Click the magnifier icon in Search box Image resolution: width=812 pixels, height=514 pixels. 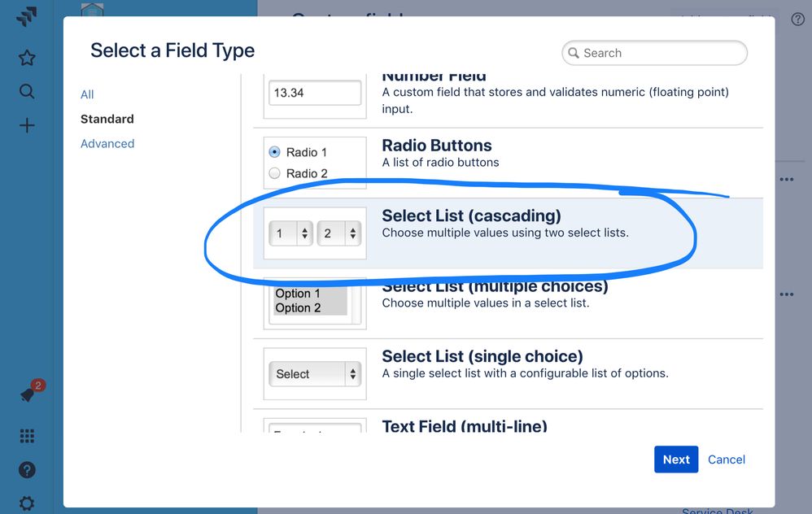pos(574,53)
